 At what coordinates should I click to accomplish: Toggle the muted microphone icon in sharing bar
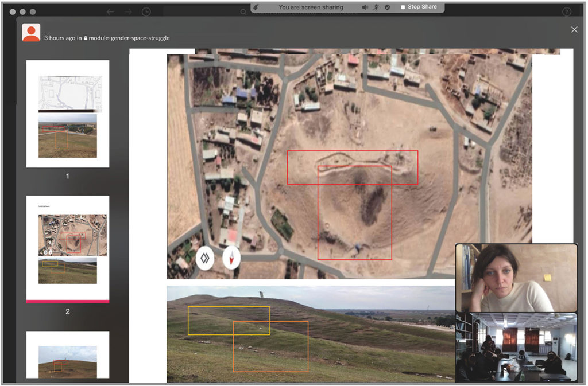coord(376,7)
